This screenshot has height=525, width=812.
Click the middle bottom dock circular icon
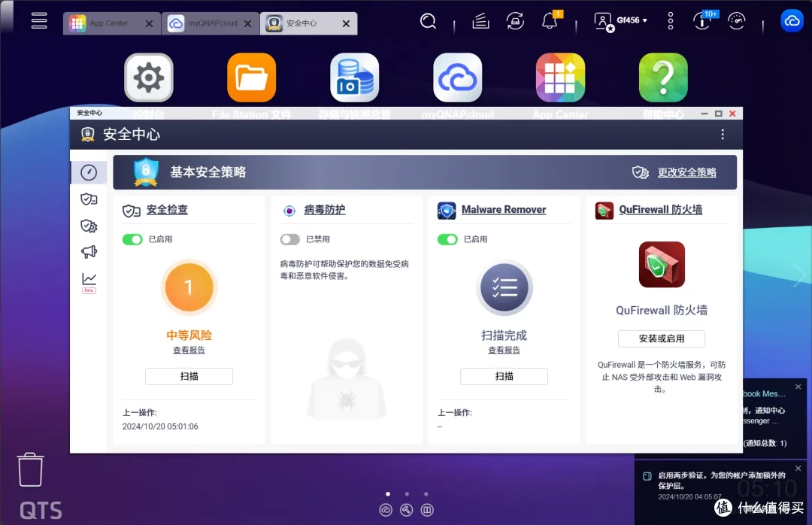407,510
